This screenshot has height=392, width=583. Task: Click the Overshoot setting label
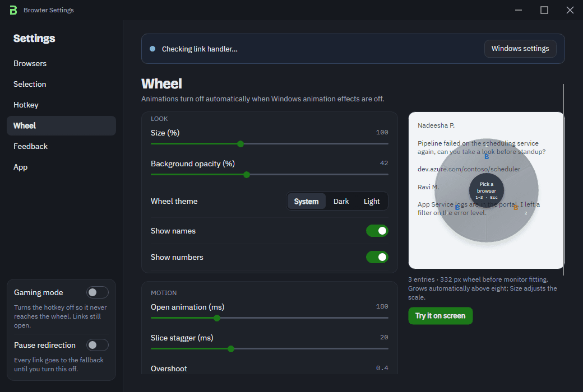coord(169,368)
